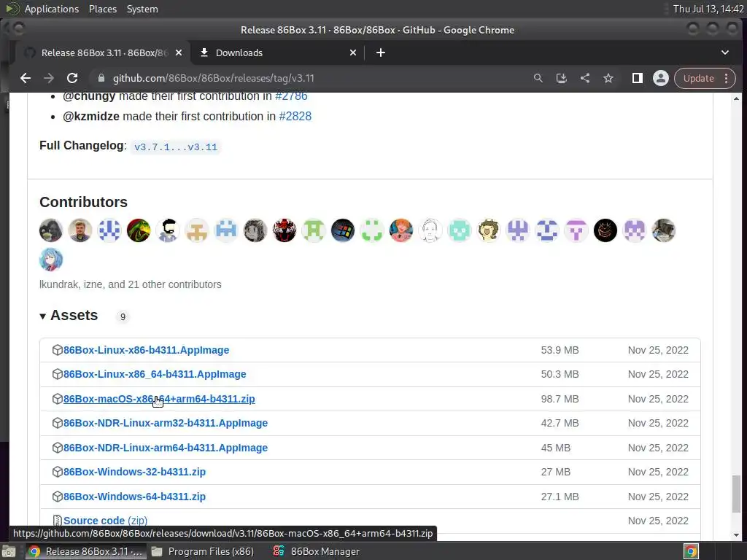Click the page vertical scrollbar thumb
This screenshot has height=560, width=747.
[x=737, y=494]
